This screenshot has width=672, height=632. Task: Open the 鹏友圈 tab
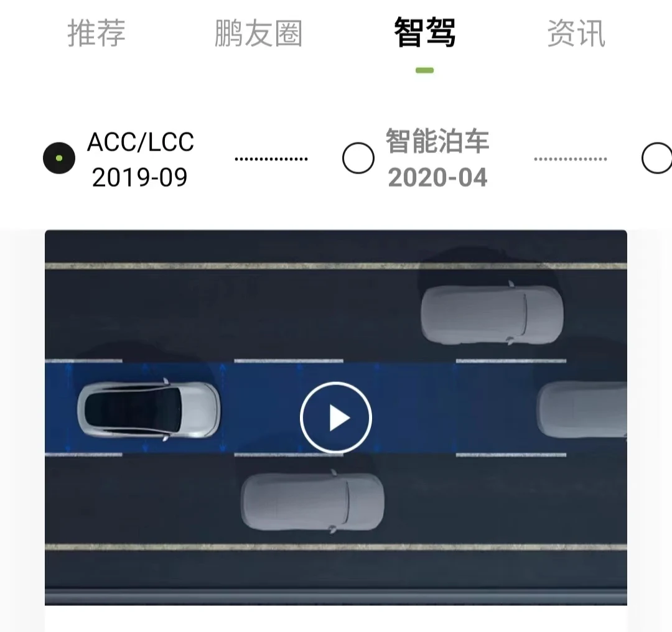(x=258, y=33)
